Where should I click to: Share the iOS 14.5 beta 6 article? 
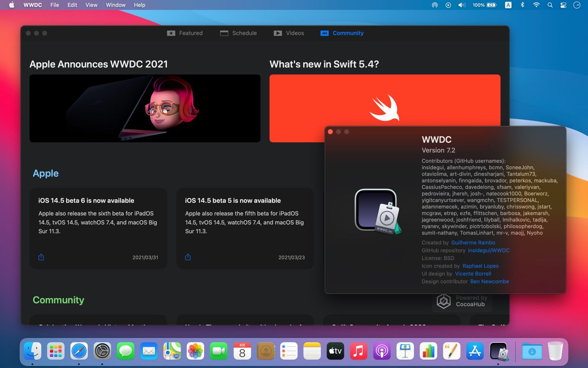[41, 257]
